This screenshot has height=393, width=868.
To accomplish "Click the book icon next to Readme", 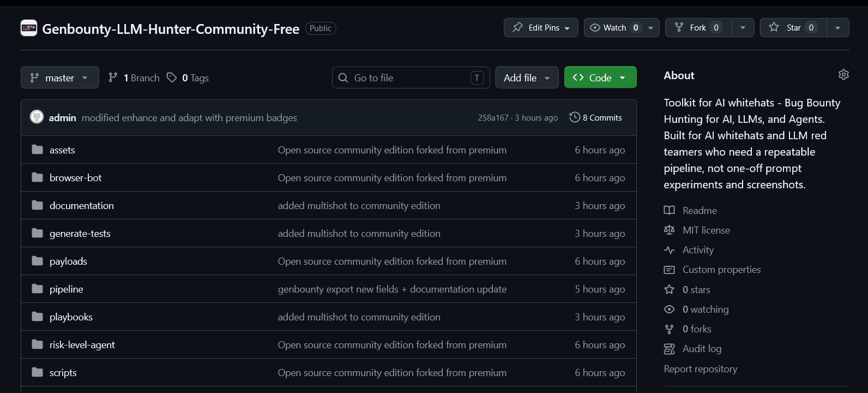I will (x=669, y=210).
